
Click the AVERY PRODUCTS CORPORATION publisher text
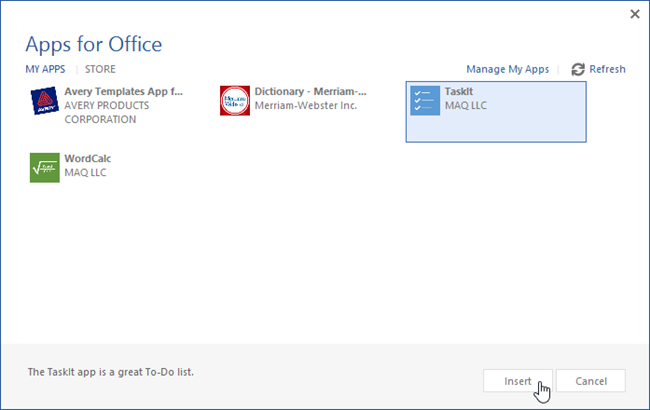click(107, 112)
